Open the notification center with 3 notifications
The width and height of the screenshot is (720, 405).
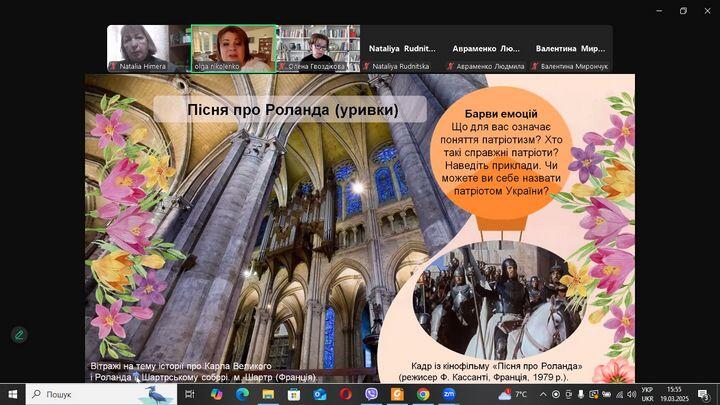(703, 394)
